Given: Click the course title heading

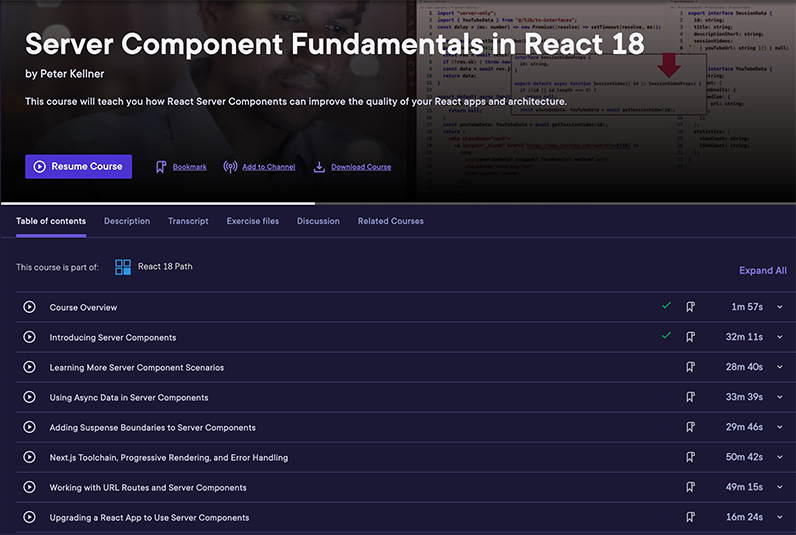Looking at the screenshot, I should click(335, 44).
